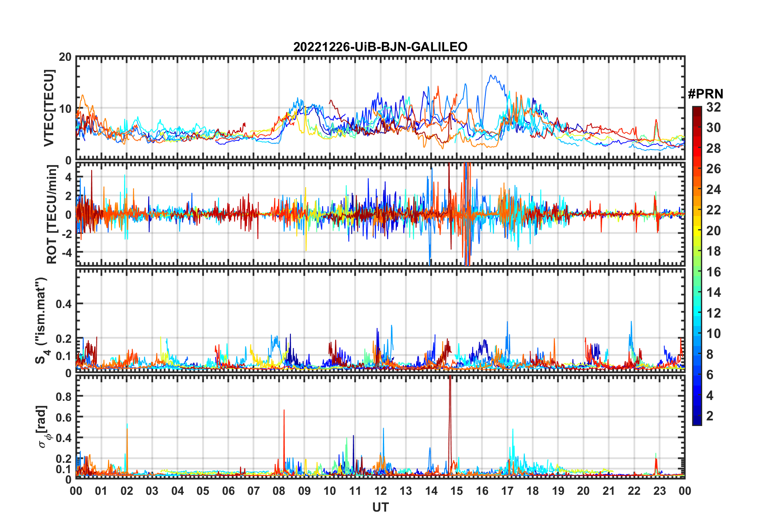The image size is (761, 532).
Task: Click x-axis hour label 14
Action: [x=431, y=491]
